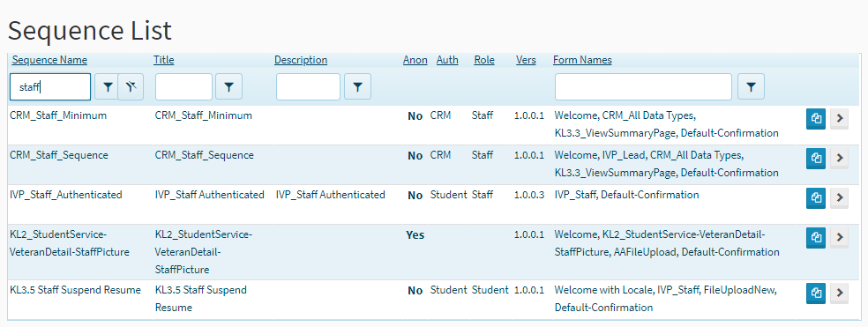Apply the Description column filter icon
Viewport: 868px width, 327px height.
click(x=357, y=87)
